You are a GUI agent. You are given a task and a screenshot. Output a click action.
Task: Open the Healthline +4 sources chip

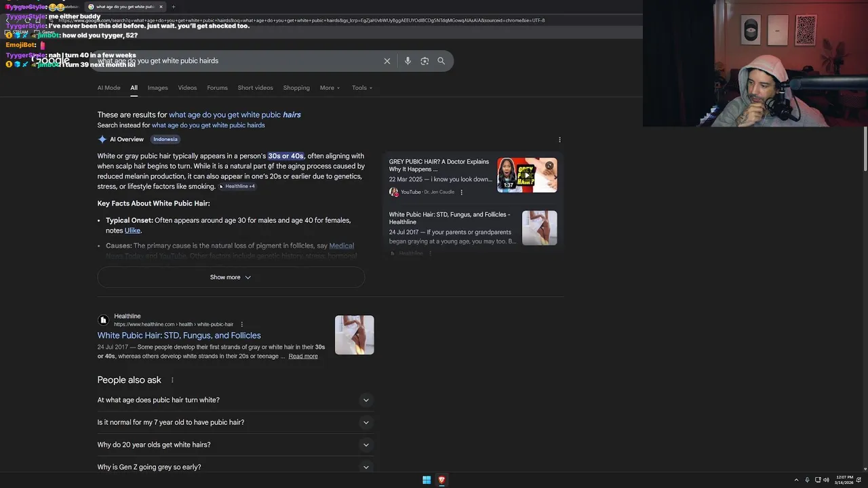[237, 186]
